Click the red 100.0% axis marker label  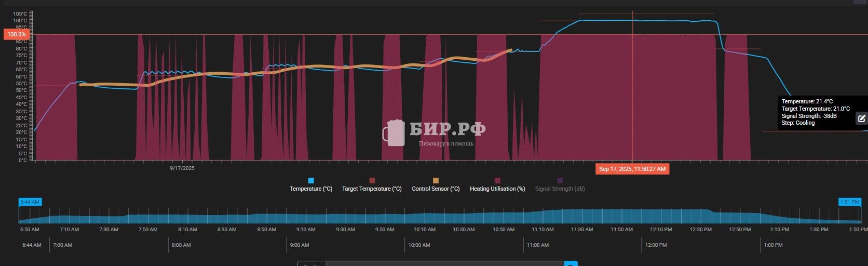pyautogui.click(x=16, y=34)
